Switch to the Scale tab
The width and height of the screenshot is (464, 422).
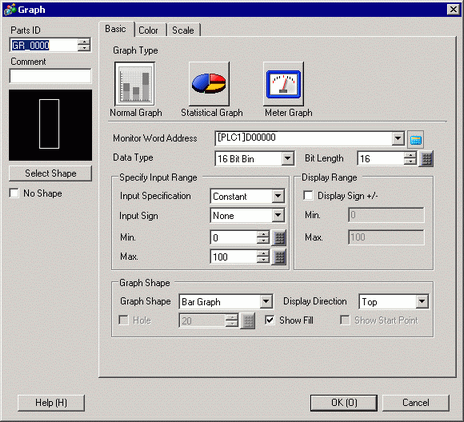183,30
